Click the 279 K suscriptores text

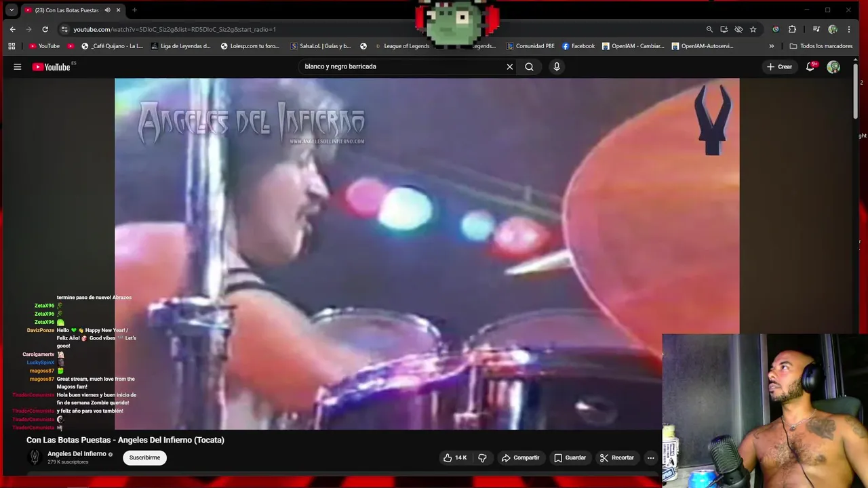coord(68,462)
